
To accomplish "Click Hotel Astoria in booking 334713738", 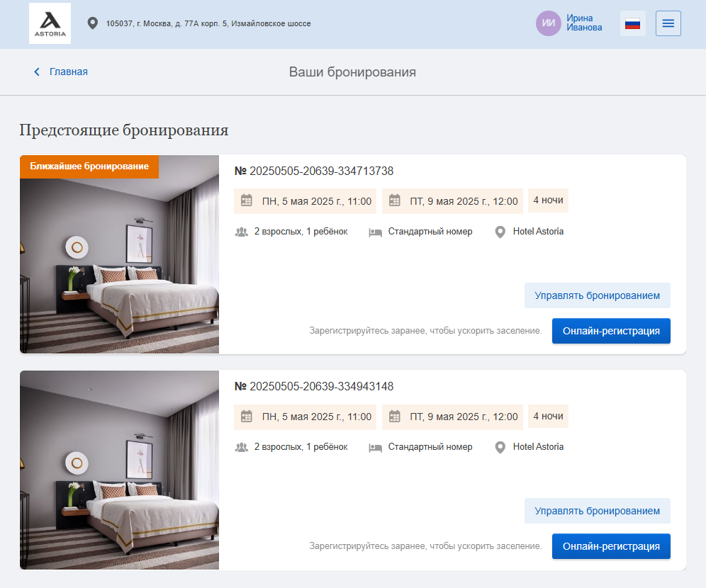I will [538, 231].
